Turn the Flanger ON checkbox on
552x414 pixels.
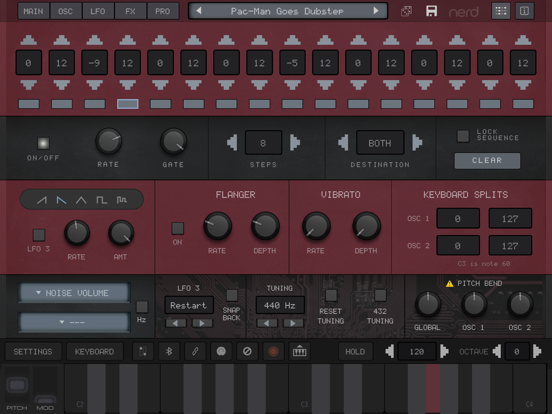(177, 228)
